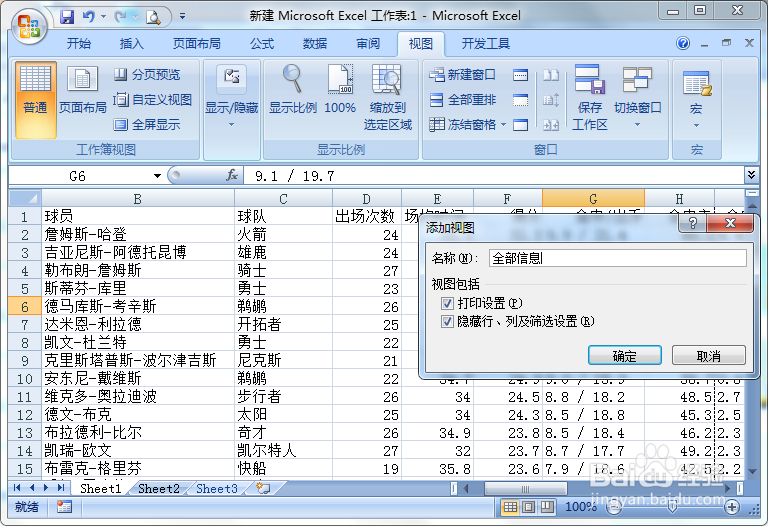The width and height of the screenshot is (768, 526).
Task: Zoom in with the plus button
Action: tap(732, 507)
